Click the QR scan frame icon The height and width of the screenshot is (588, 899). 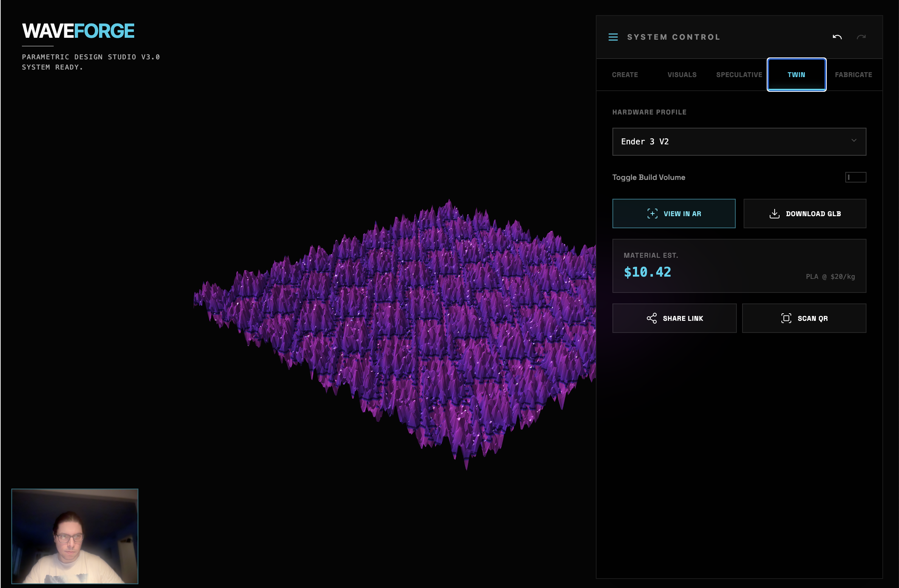pyautogui.click(x=786, y=318)
